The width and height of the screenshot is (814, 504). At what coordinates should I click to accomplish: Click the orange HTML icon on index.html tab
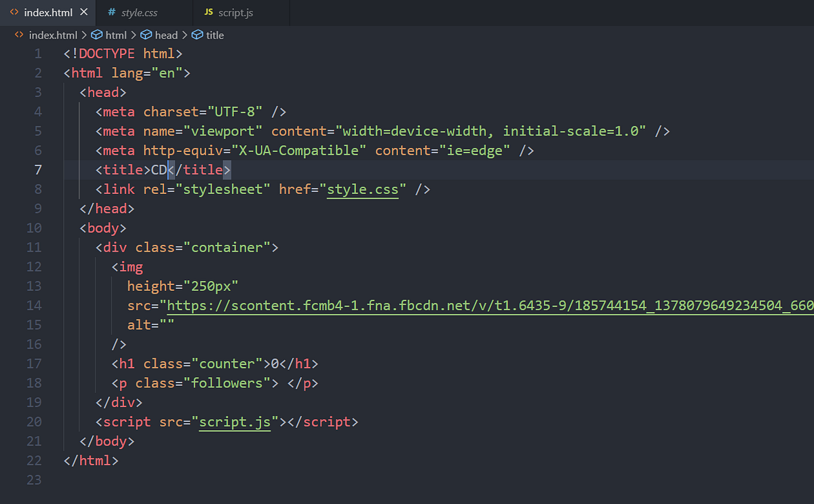16,12
